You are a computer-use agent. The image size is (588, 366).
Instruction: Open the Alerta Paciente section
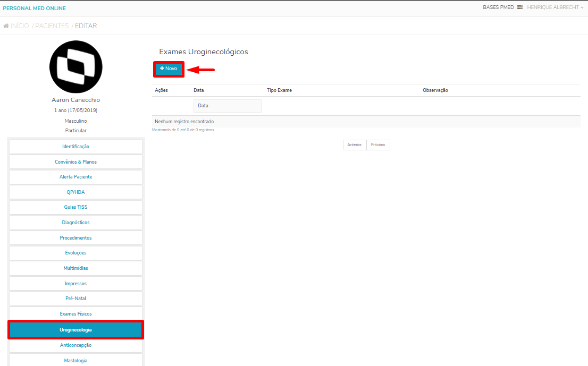click(75, 177)
